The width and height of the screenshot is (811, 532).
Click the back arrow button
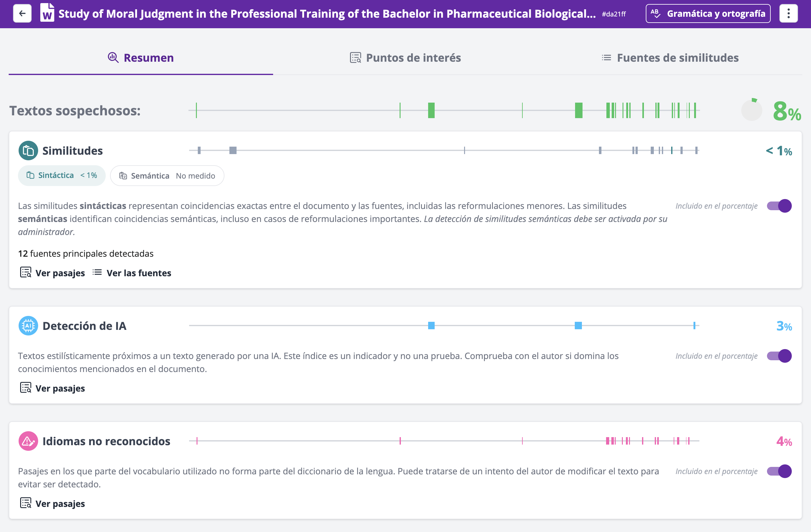(22, 14)
